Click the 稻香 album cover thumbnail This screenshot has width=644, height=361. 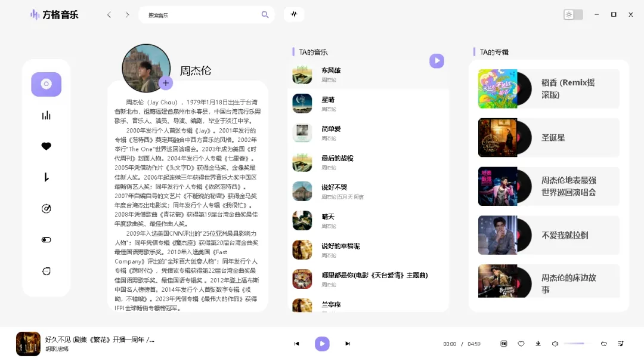pyautogui.click(x=498, y=89)
